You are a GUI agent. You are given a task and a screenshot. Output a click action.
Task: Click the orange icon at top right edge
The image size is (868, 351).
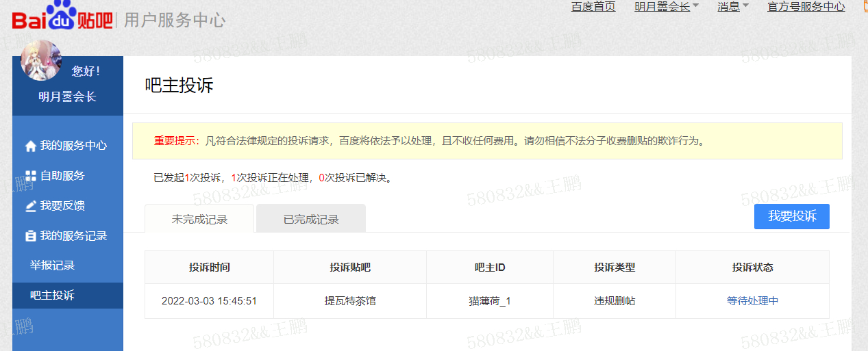863,7
